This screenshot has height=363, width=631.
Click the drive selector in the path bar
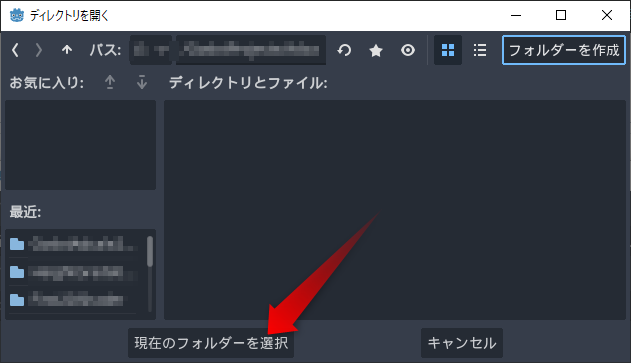coord(151,50)
